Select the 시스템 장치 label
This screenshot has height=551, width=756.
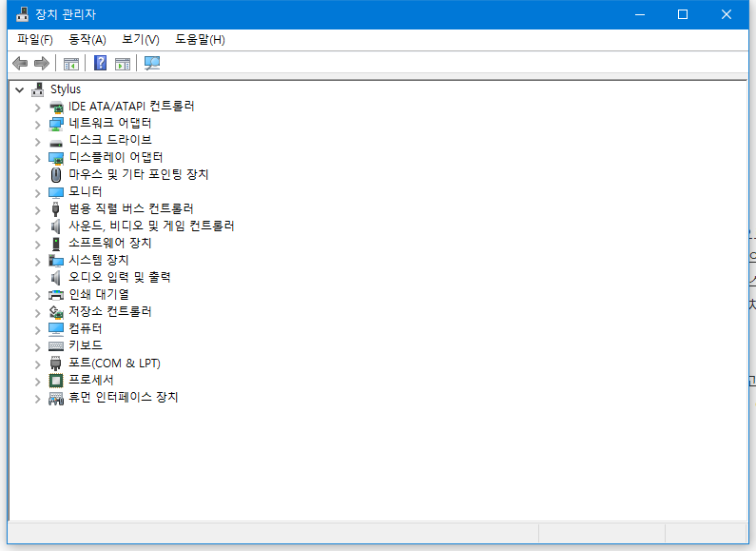click(x=99, y=260)
